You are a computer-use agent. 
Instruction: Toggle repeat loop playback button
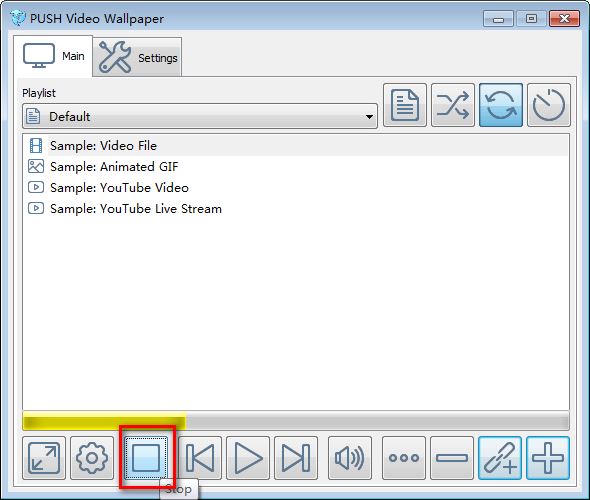click(x=501, y=105)
